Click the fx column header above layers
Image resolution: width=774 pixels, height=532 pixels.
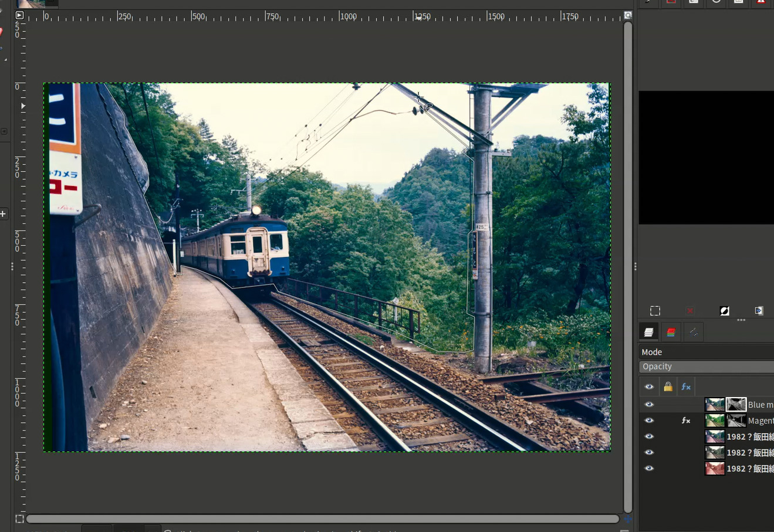[x=685, y=387]
